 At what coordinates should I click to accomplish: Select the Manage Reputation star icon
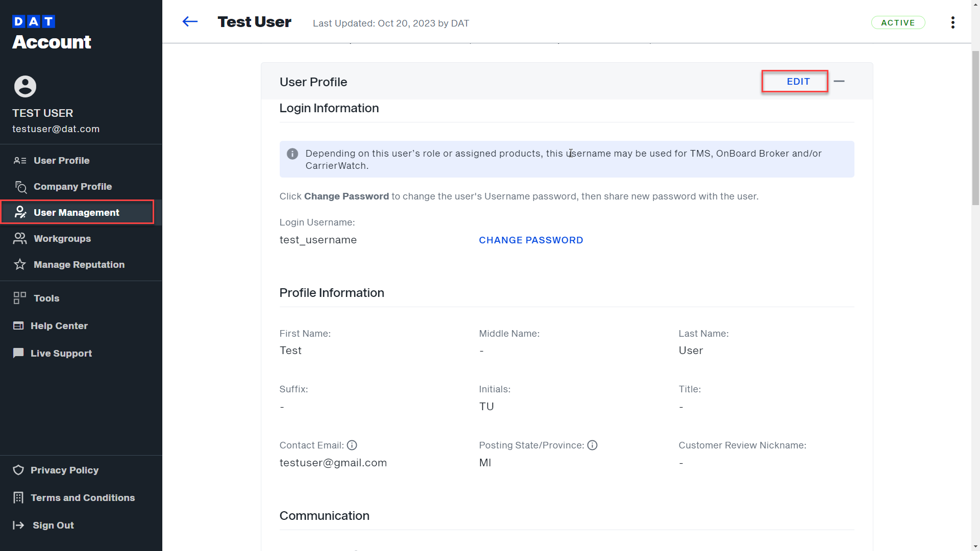coord(19,264)
